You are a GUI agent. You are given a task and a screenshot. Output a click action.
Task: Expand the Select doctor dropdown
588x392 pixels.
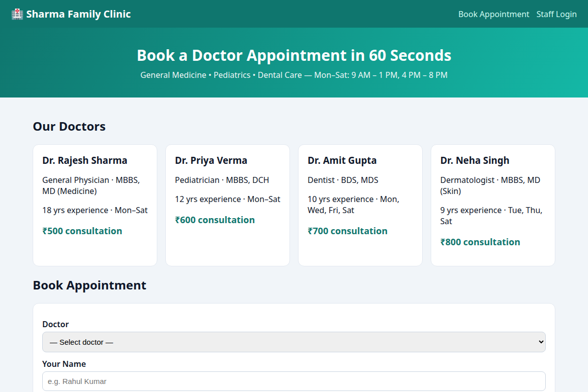pos(294,342)
